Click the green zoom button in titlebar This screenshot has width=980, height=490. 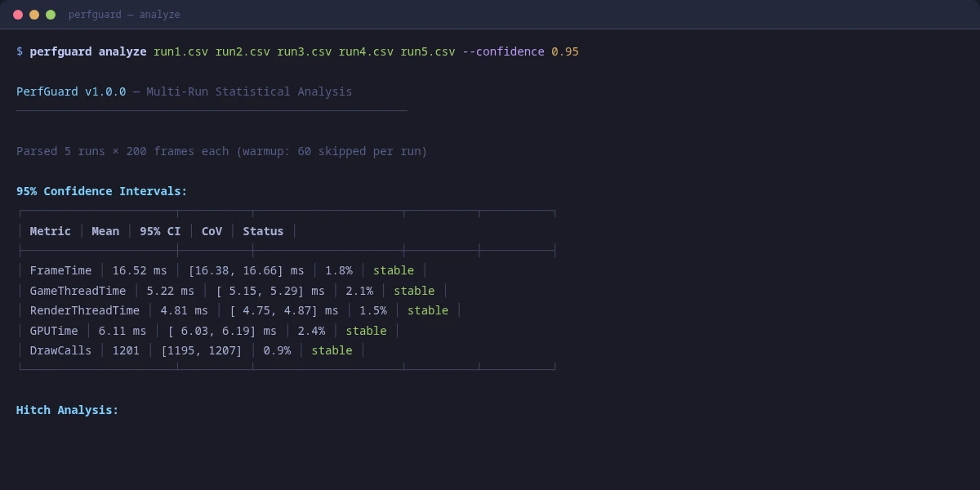(49, 14)
